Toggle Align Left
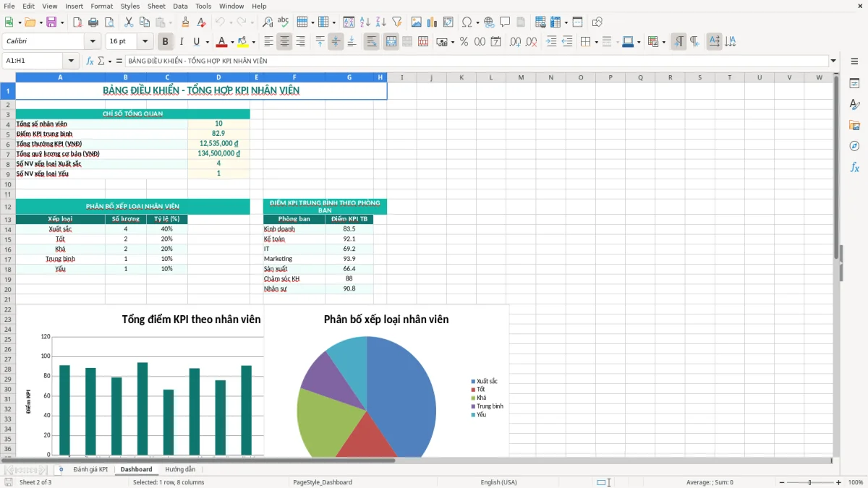Image resolution: width=868 pixels, height=488 pixels. pos(268,42)
